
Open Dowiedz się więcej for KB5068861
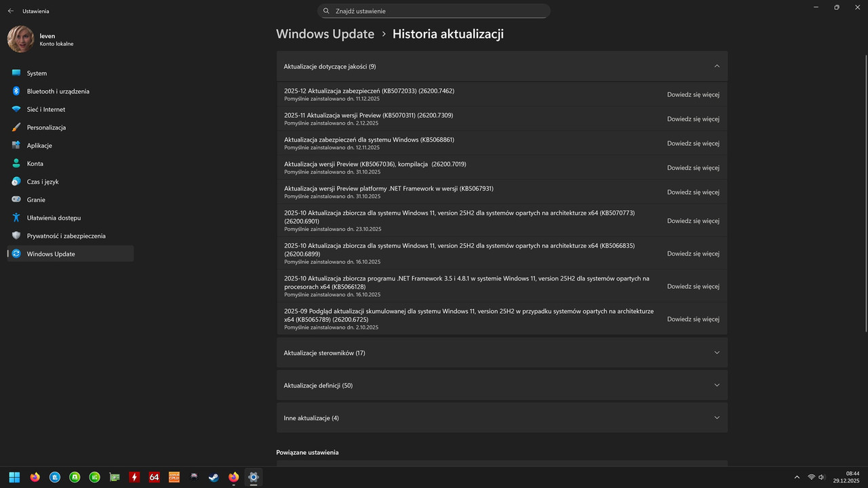pyautogui.click(x=693, y=143)
